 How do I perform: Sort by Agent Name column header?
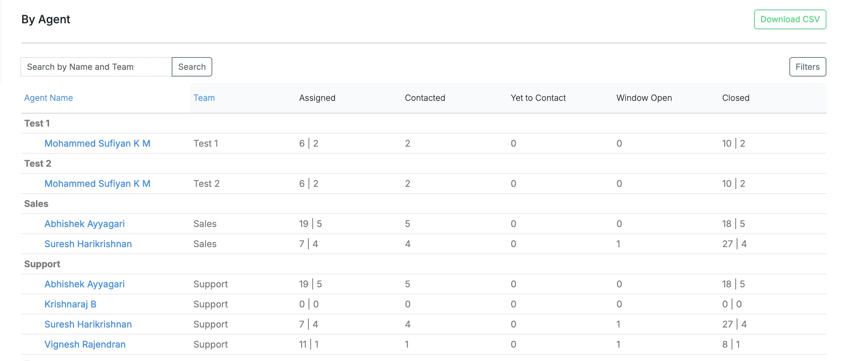pos(49,98)
